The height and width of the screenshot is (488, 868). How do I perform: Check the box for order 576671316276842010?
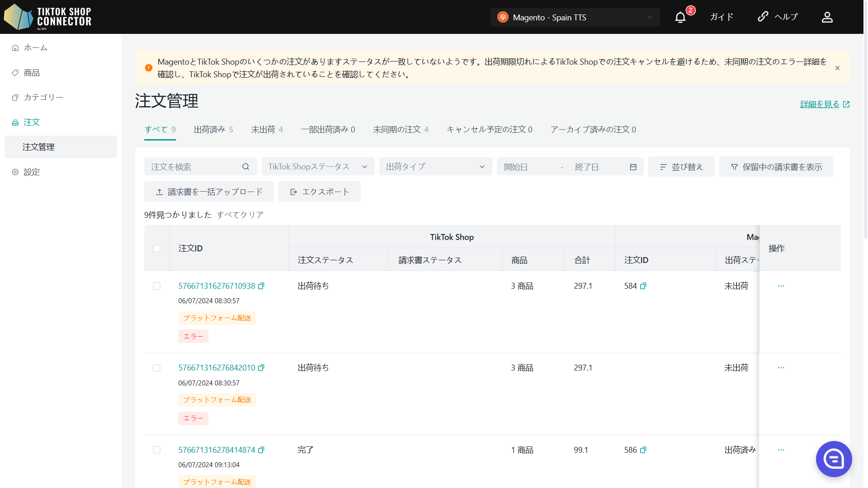156,368
